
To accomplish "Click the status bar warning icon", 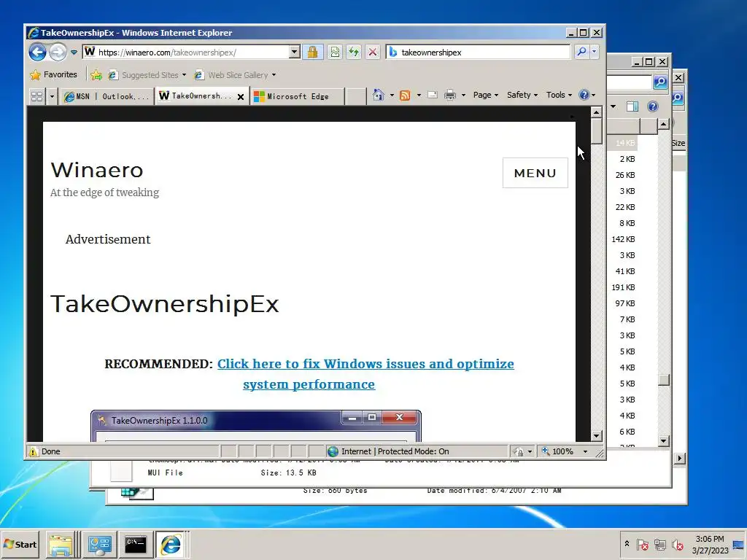I will (34, 451).
